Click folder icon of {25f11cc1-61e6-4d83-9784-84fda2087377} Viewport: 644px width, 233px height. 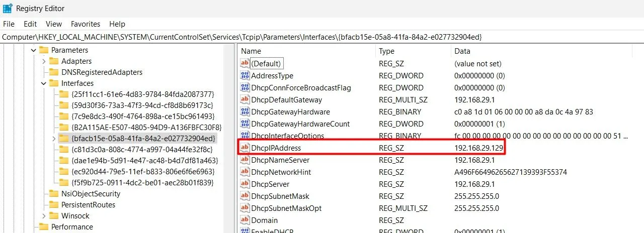click(x=64, y=94)
